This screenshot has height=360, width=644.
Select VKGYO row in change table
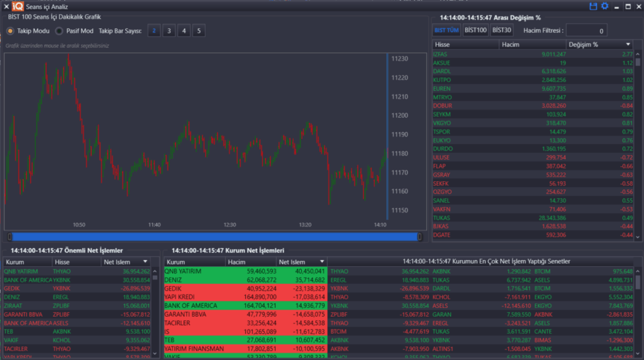[533, 123]
